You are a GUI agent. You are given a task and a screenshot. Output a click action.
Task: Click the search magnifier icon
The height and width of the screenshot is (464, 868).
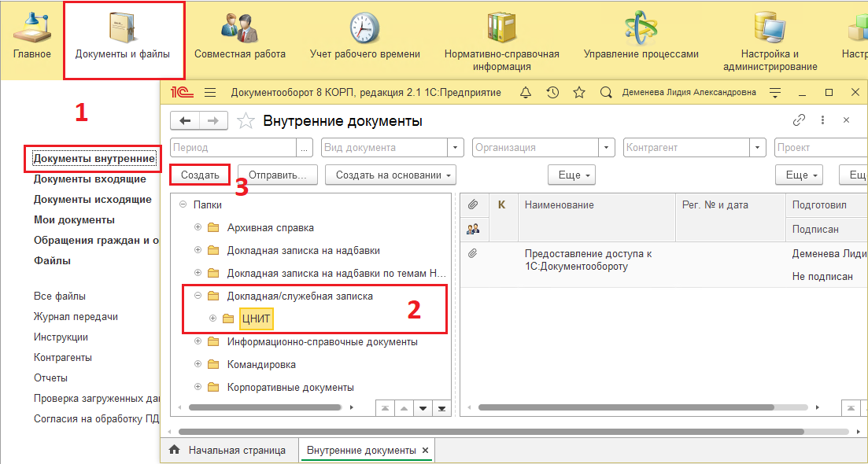pyautogui.click(x=606, y=92)
